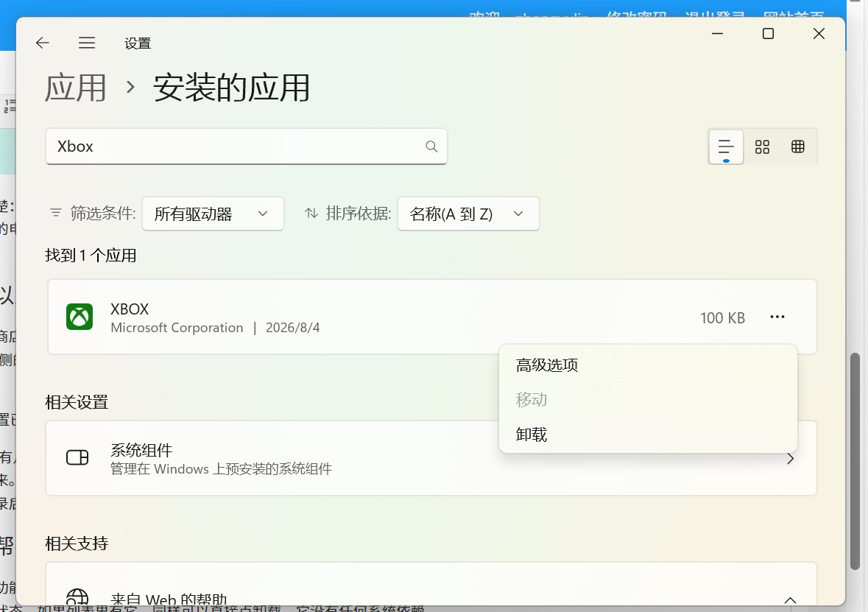The height and width of the screenshot is (612, 868).
Task: Open XBOX three-dot more options
Action: click(777, 317)
